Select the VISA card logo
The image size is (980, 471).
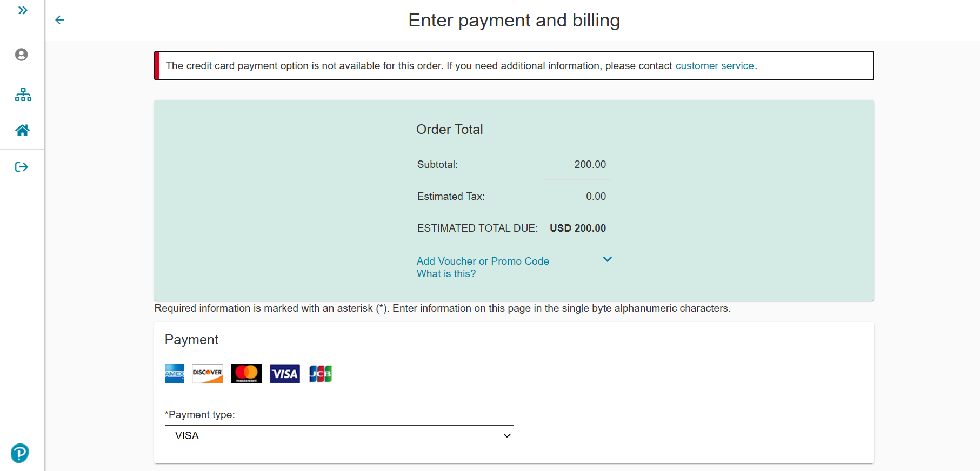[285, 373]
